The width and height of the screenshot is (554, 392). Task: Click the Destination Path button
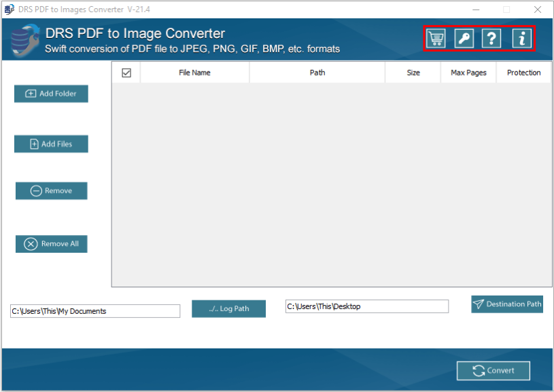click(x=507, y=304)
